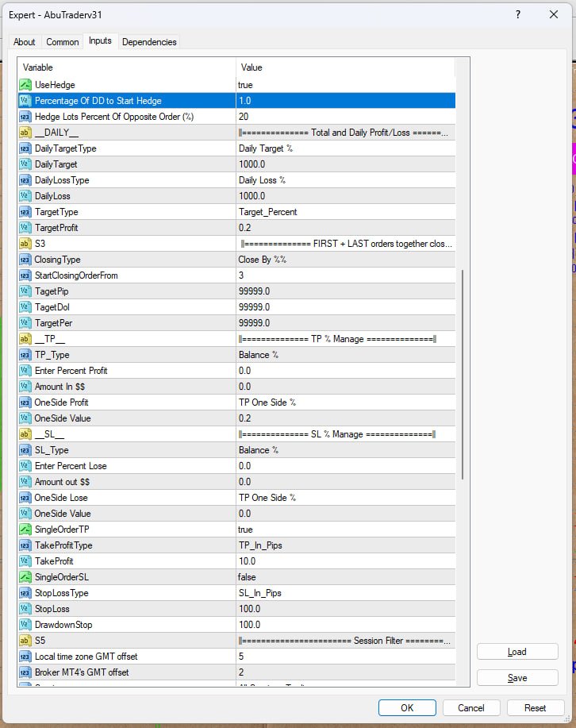Screen dimensions: 576x728
Task: Click the Percentage Of DD to Start Hedge icon
Action: click(x=25, y=101)
